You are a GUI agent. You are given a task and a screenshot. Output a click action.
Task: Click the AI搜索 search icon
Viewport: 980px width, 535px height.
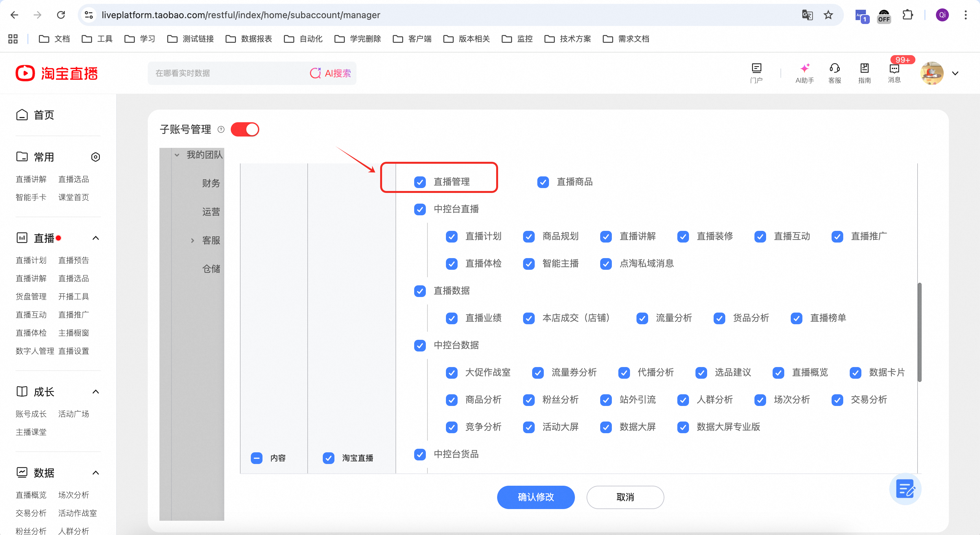click(315, 73)
